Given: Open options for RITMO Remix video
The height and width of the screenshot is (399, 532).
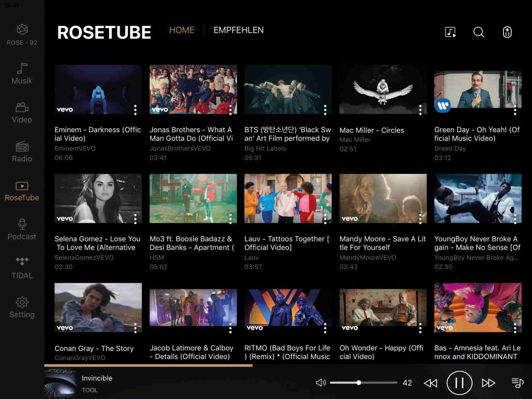Looking at the screenshot, I should coord(325,328).
